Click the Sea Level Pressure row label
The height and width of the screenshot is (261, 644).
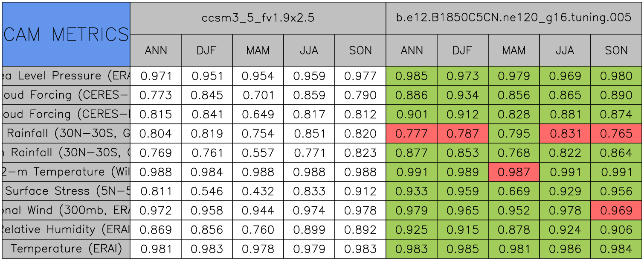pos(66,76)
